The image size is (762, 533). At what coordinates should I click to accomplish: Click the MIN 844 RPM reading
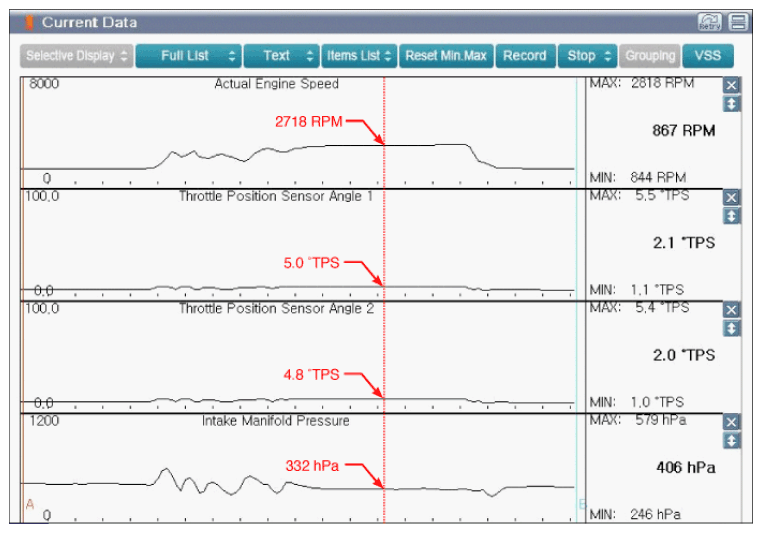click(x=638, y=177)
